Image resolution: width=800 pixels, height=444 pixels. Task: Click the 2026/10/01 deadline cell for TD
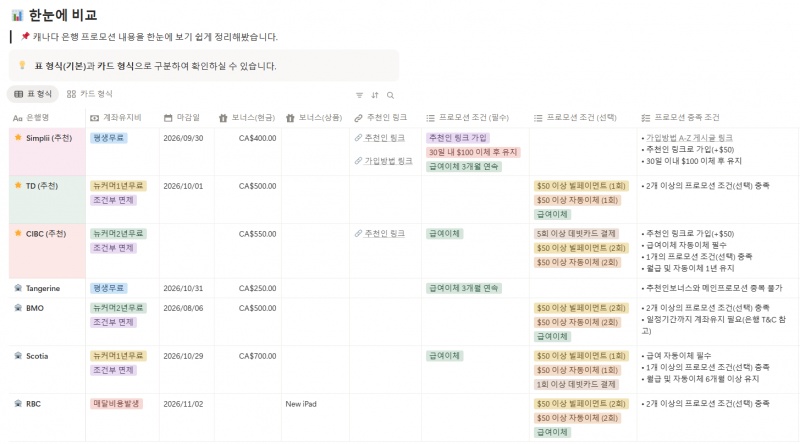click(x=183, y=186)
